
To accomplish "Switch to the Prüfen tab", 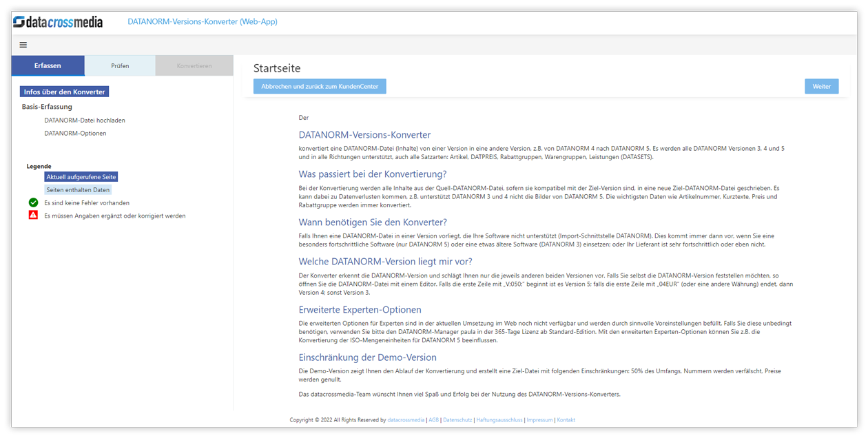I will [x=120, y=65].
